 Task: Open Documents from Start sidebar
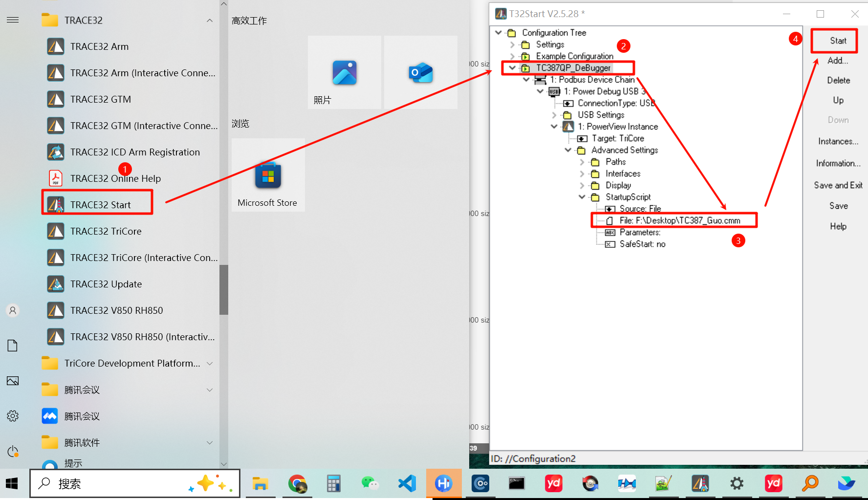click(13, 346)
